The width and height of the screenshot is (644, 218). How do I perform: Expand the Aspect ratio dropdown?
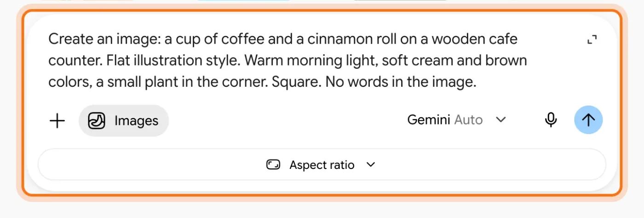pyautogui.click(x=322, y=165)
